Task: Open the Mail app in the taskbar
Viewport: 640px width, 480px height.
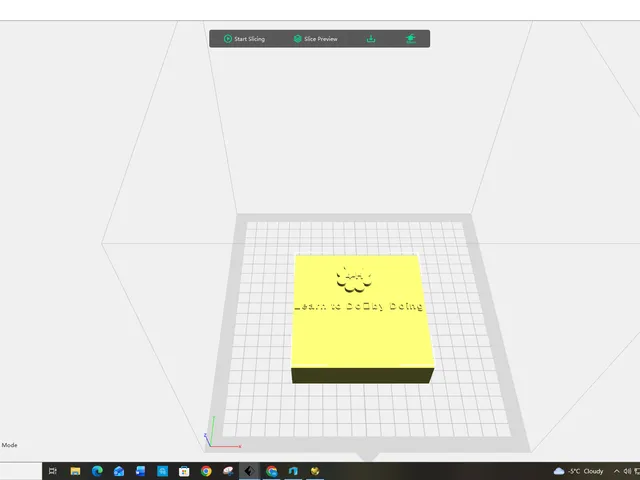Action: [x=119, y=471]
